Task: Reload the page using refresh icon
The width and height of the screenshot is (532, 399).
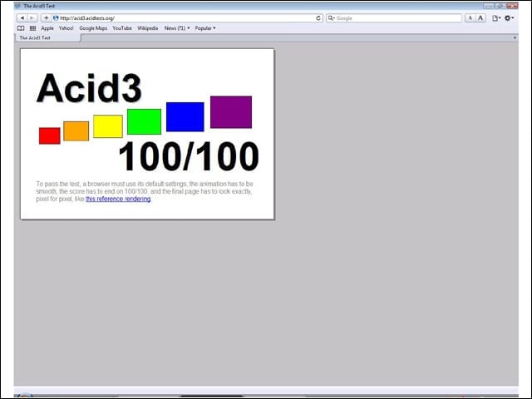Action: (318, 18)
